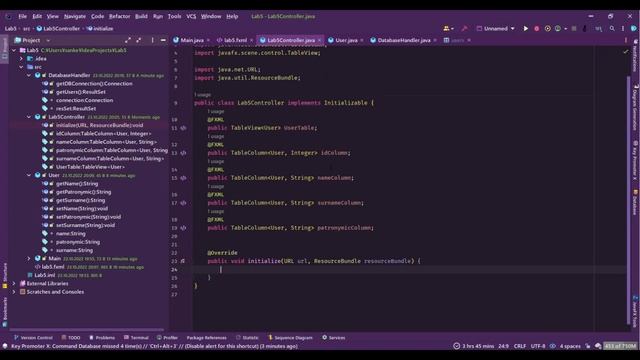640x360 pixels.
Task: Click the 24:9 caret position indicator
Action: coord(503,346)
